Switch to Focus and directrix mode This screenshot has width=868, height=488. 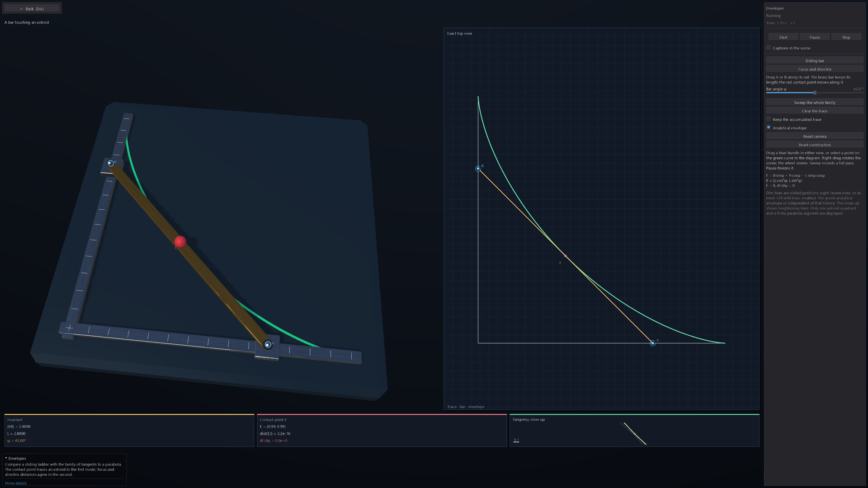pos(815,69)
